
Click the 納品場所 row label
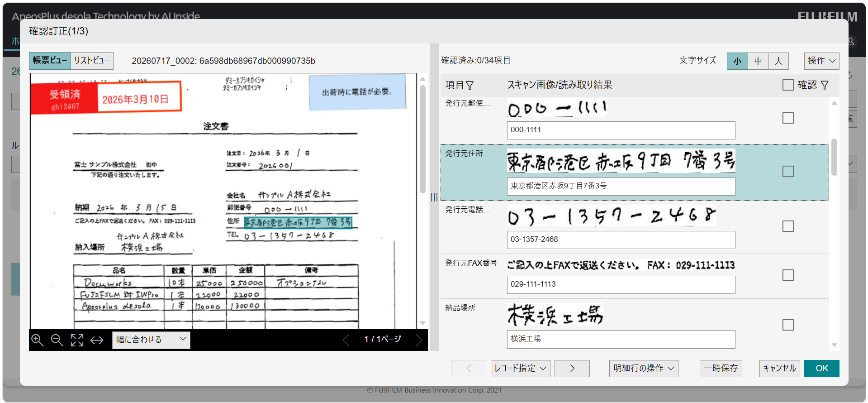tap(460, 308)
